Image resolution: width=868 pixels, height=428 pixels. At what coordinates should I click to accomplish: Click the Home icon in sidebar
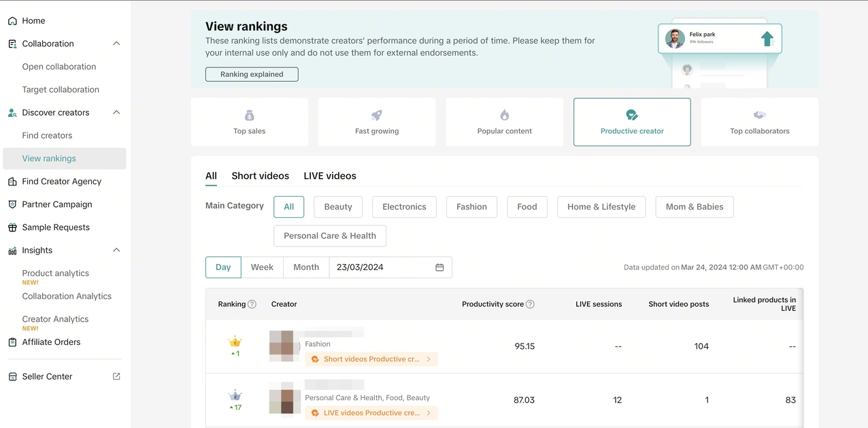click(x=12, y=21)
